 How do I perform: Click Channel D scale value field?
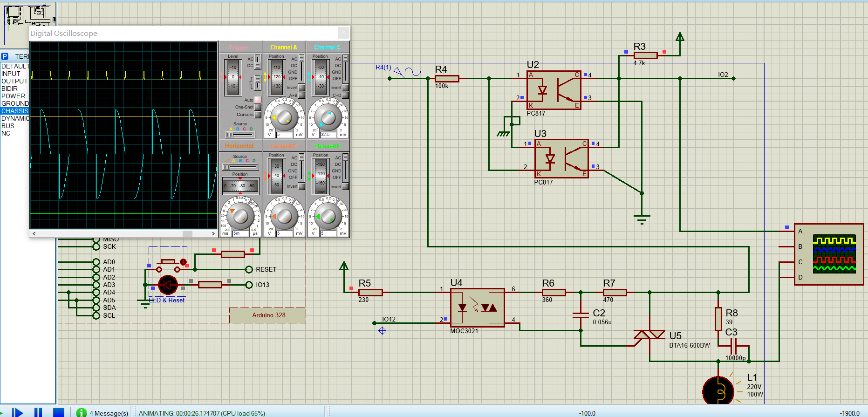point(328,233)
